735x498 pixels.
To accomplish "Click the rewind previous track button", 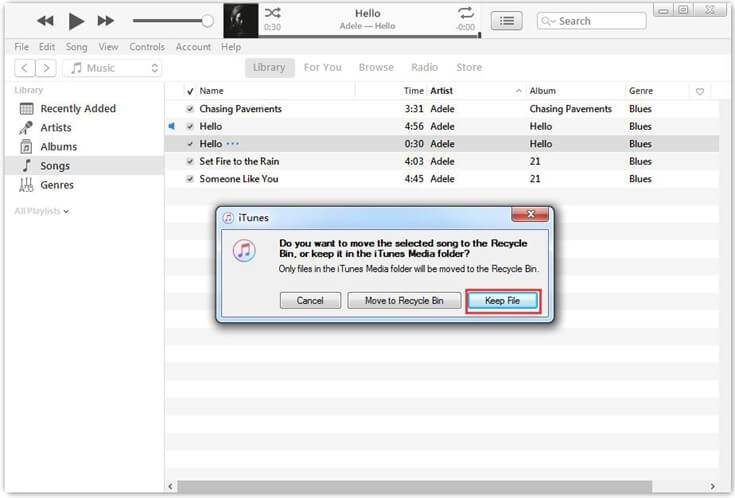I will [45, 21].
